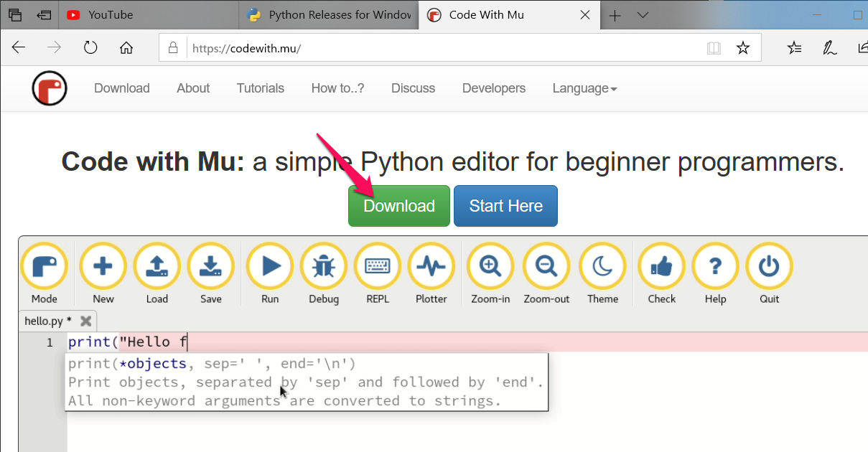The width and height of the screenshot is (868, 452).
Task: Show site information via the lock icon
Action: coord(172,48)
